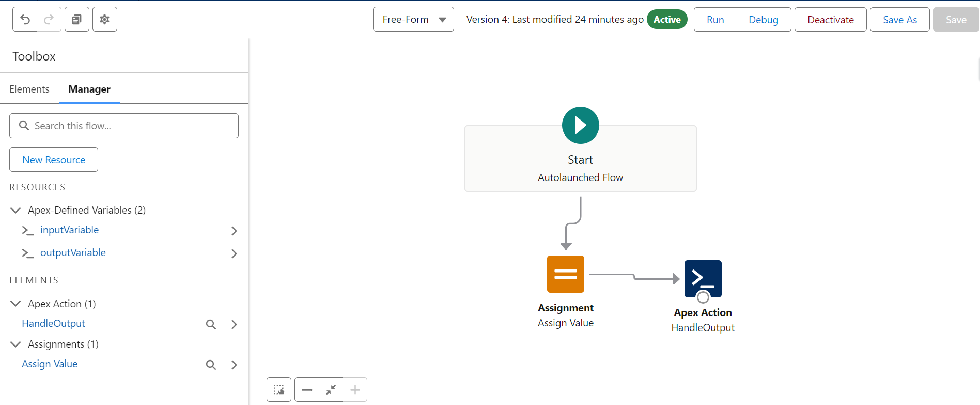Collapse the Apex-Defined Variables section

click(x=15, y=210)
